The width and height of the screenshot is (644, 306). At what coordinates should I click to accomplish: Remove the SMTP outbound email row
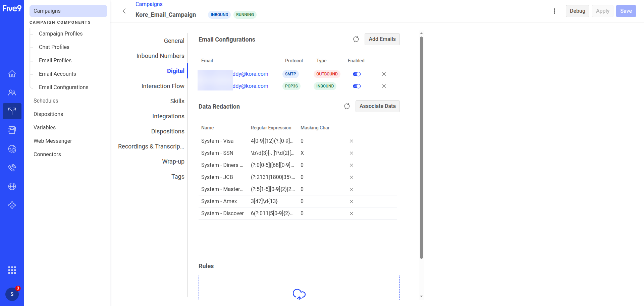(384, 74)
